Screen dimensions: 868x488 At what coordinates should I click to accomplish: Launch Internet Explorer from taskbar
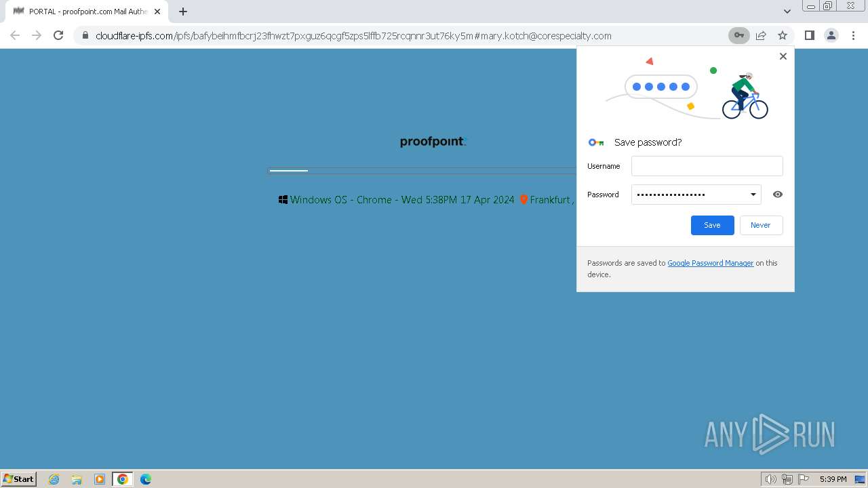[x=54, y=479]
